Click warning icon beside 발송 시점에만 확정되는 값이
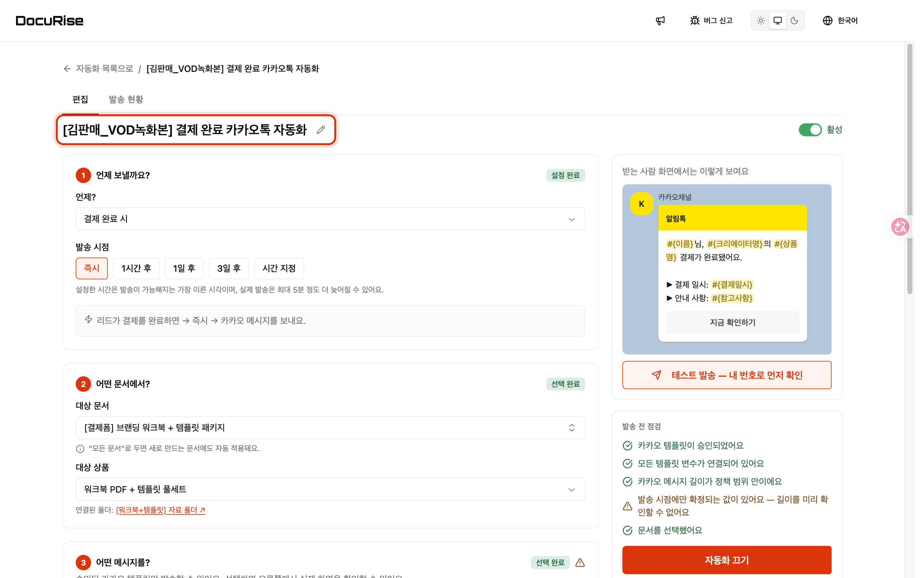 (627, 506)
